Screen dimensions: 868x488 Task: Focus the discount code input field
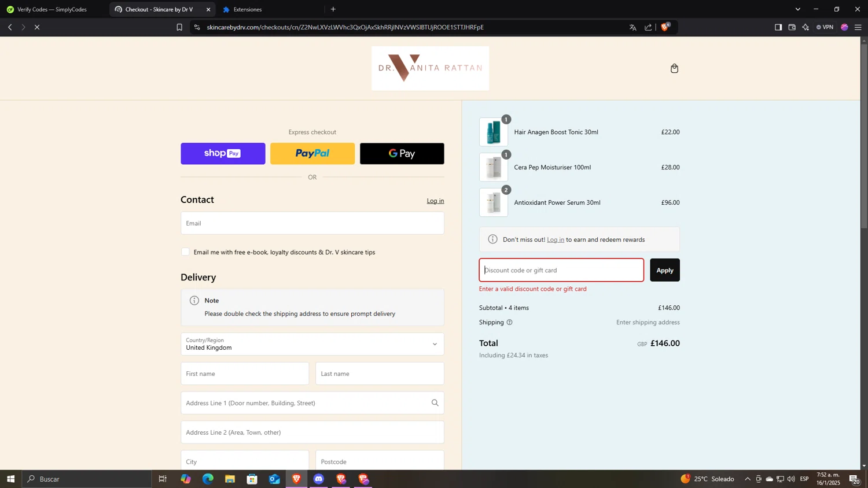coord(561,270)
